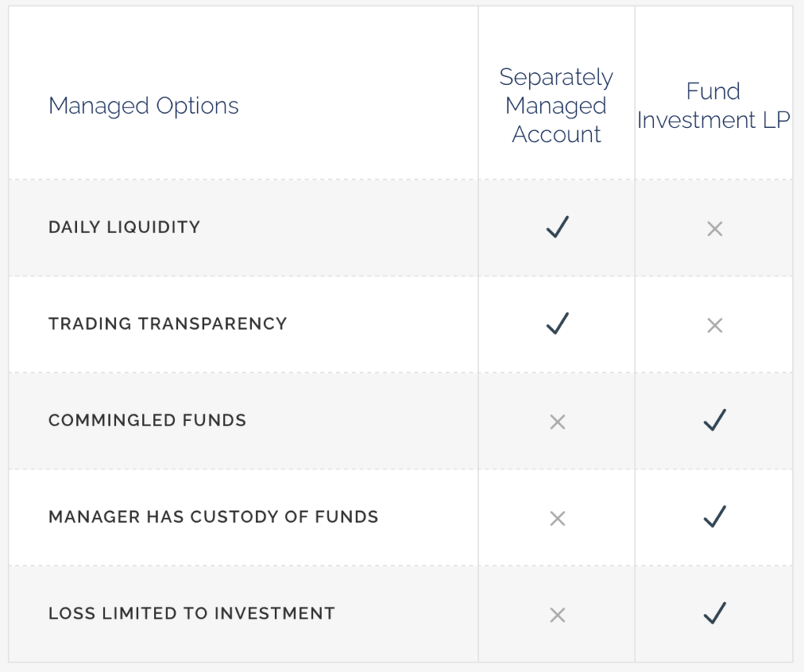The height and width of the screenshot is (672, 804).
Task: Select the Manager Has Custody of Funds label
Action: 214,517
